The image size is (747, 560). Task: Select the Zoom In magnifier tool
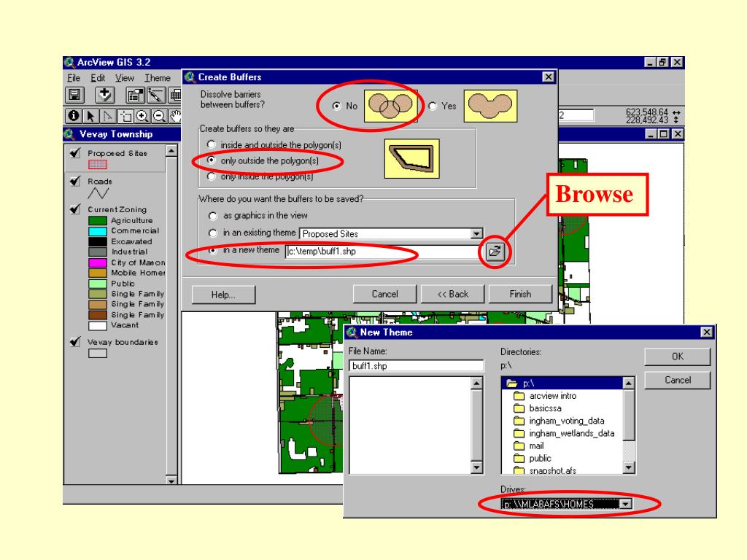142,116
